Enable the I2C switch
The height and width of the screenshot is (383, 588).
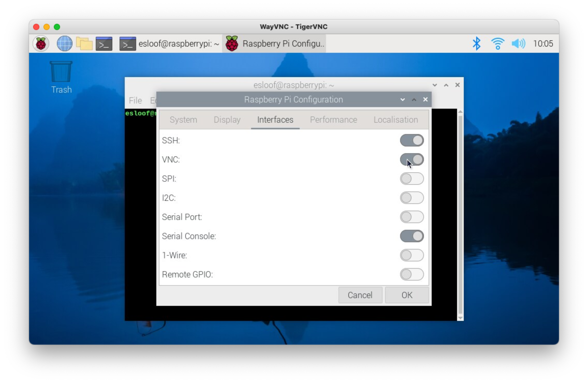412,198
